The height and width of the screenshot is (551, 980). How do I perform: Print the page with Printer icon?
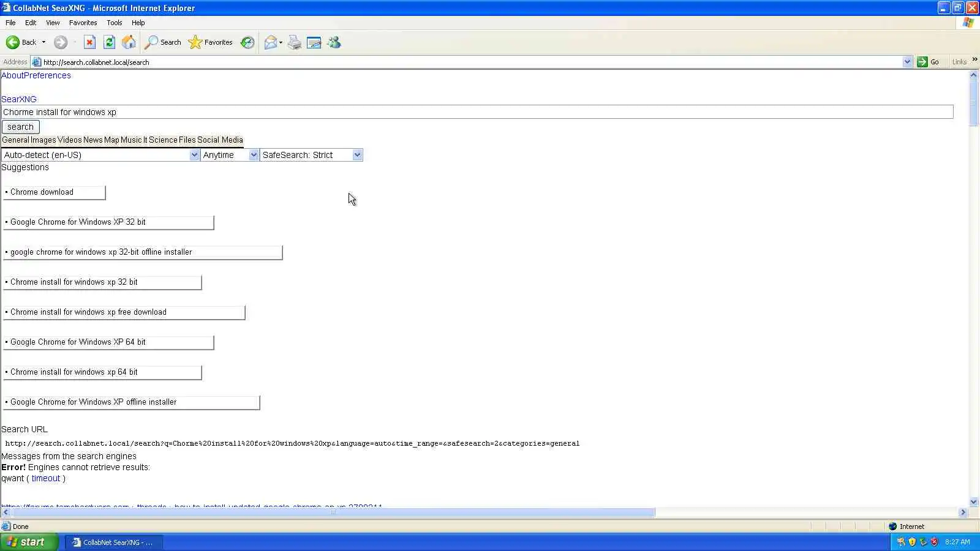click(295, 42)
